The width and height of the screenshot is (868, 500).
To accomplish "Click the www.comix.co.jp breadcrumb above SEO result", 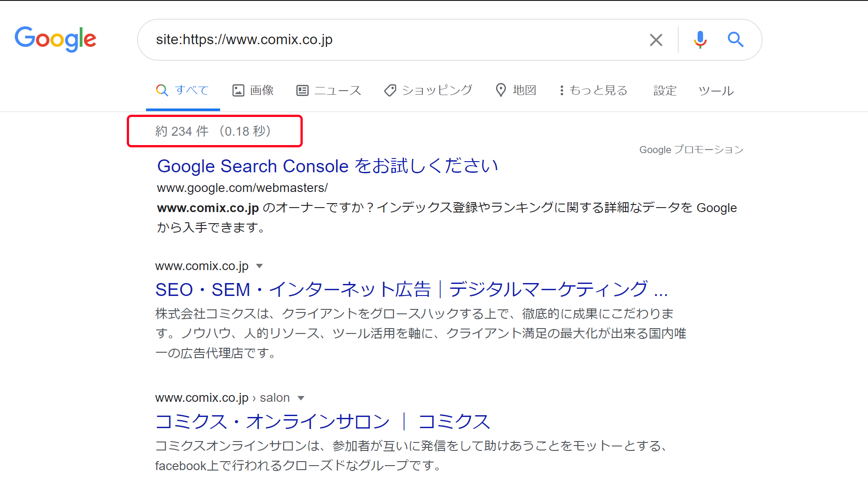I will [x=202, y=266].
